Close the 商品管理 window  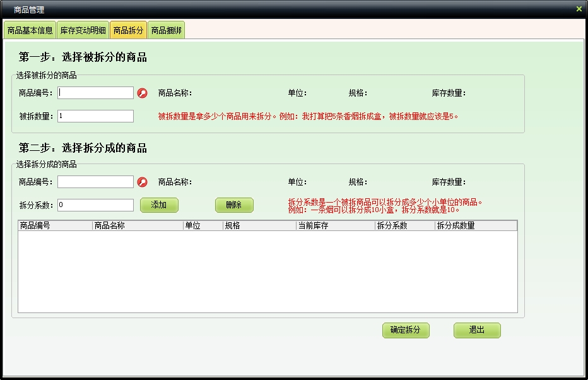(579, 9)
